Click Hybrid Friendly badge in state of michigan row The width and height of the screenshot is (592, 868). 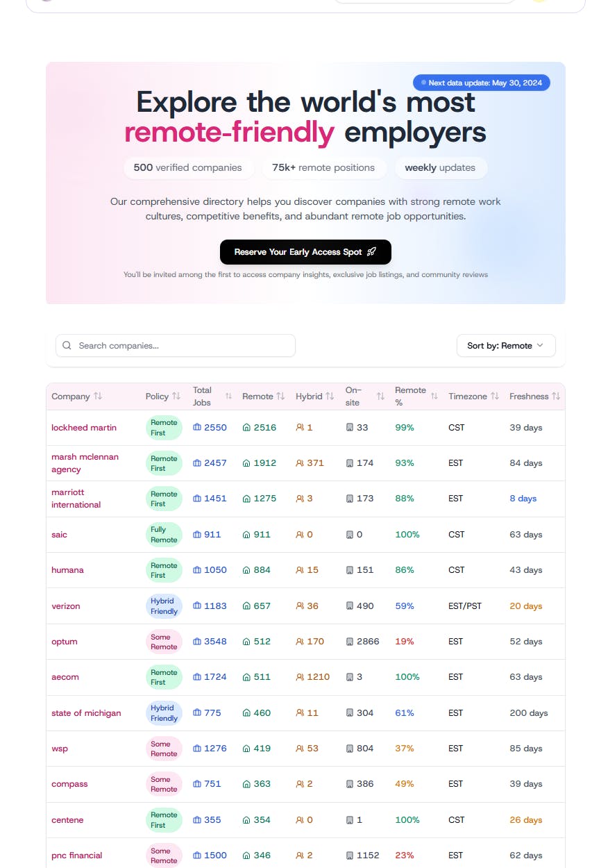(x=164, y=713)
